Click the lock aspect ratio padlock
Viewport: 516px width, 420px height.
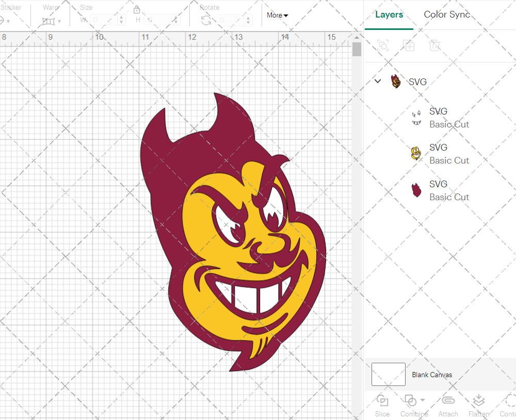point(137,9)
